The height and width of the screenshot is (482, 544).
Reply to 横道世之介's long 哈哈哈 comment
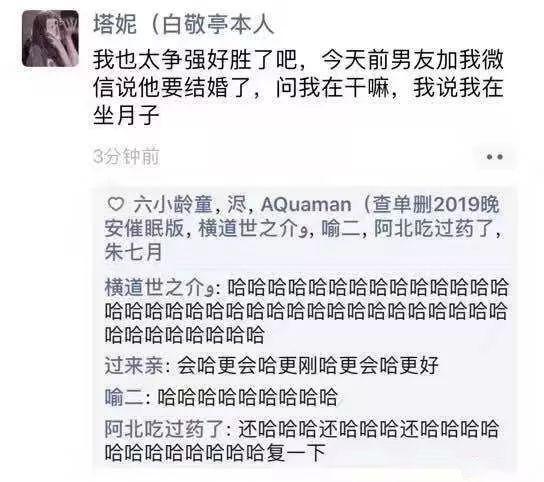306,311
